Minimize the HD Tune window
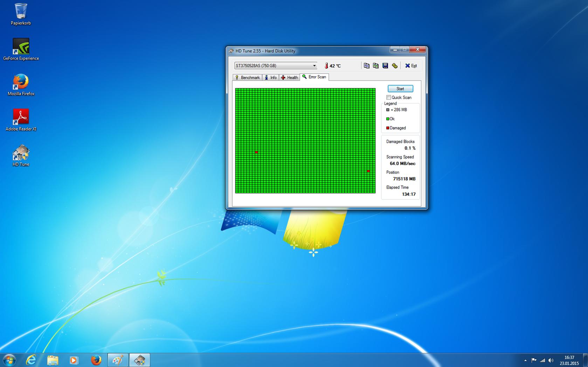 point(395,50)
